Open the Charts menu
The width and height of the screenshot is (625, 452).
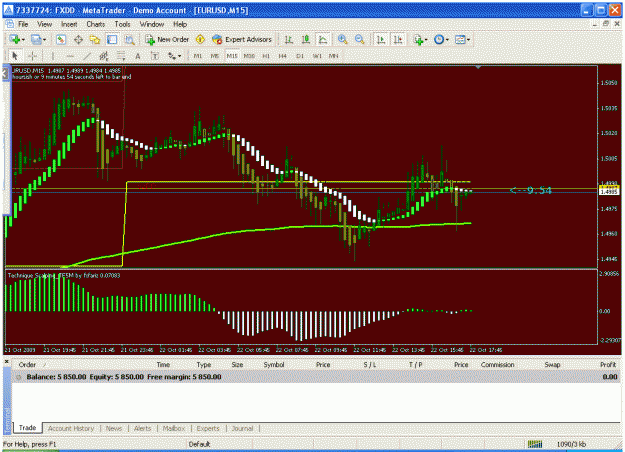(x=96, y=24)
